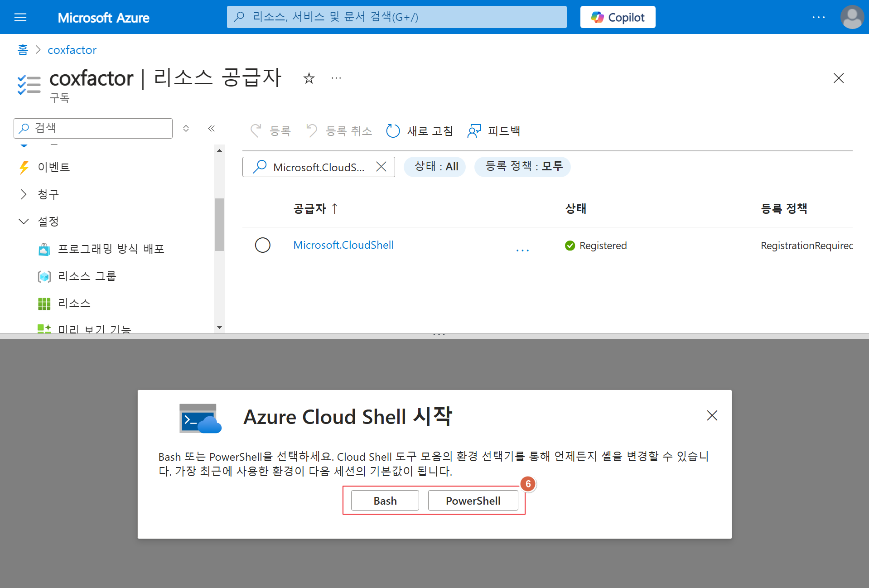
Task: Refresh with 새로 고침
Action: click(419, 131)
